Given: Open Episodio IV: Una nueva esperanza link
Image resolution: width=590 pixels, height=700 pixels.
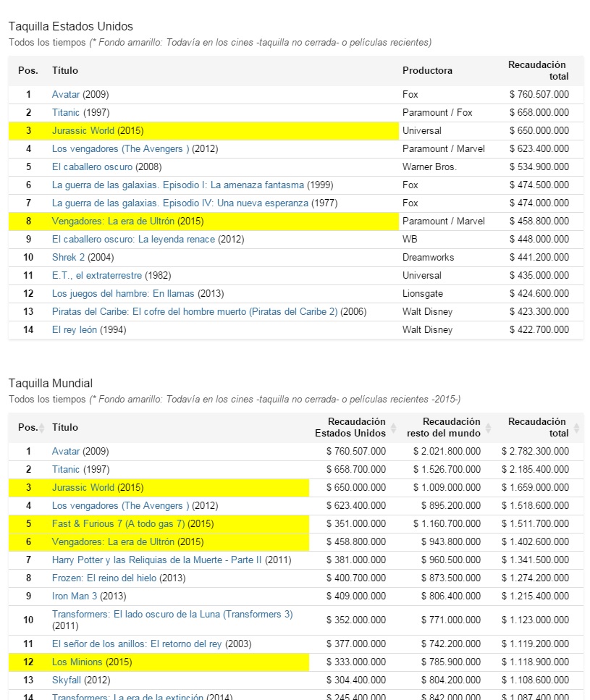Looking at the screenshot, I should [x=180, y=203].
